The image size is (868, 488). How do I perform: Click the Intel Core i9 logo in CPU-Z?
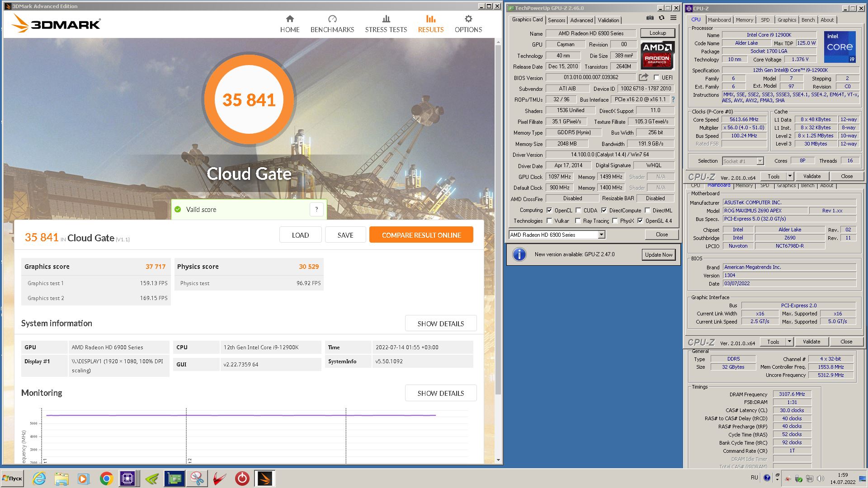tap(840, 47)
